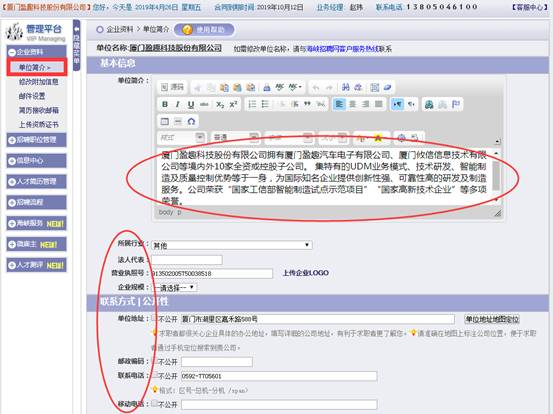
Task: Insert special character omega icon
Action: [191, 122]
